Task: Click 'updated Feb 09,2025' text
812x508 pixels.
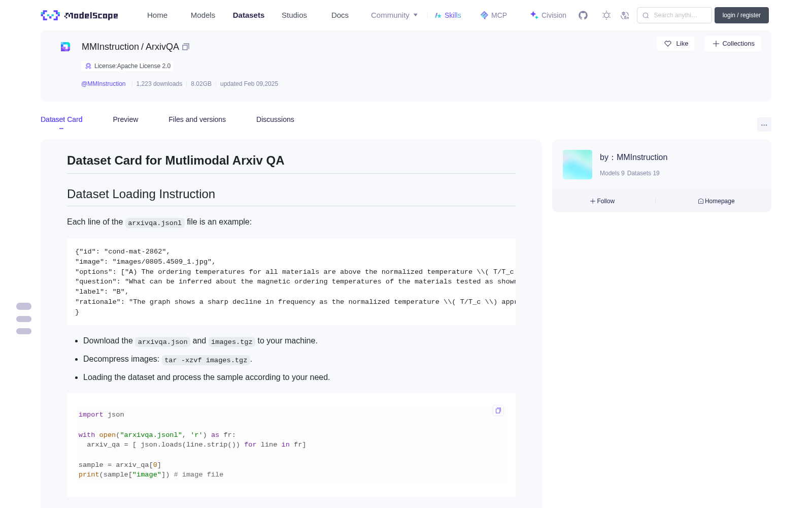Action: [249, 84]
